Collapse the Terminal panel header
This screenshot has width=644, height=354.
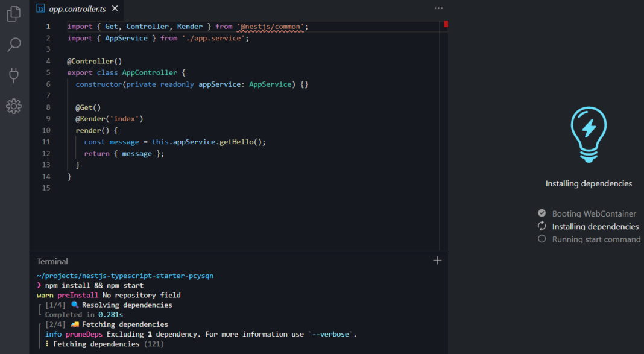point(52,261)
